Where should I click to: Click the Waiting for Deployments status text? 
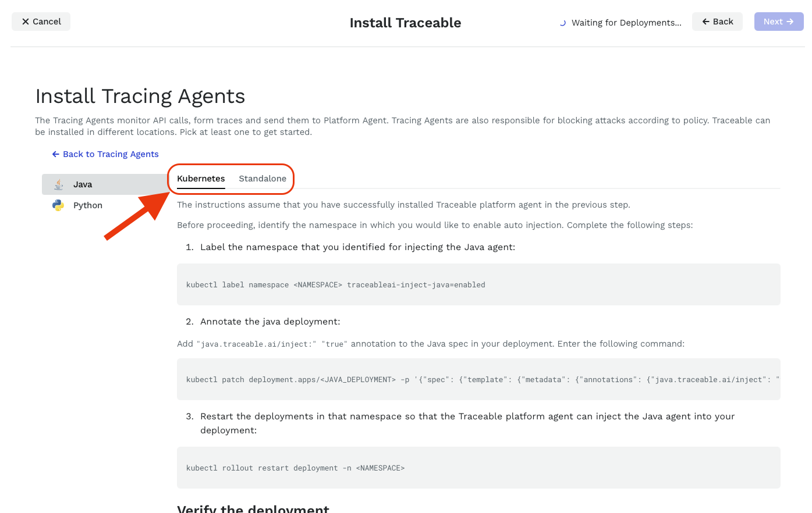click(x=626, y=23)
